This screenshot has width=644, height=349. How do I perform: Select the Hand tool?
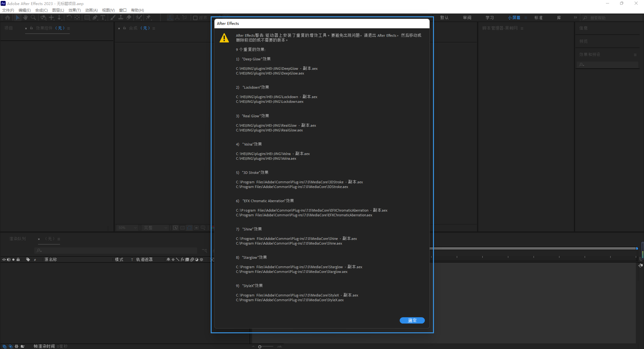point(25,18)
